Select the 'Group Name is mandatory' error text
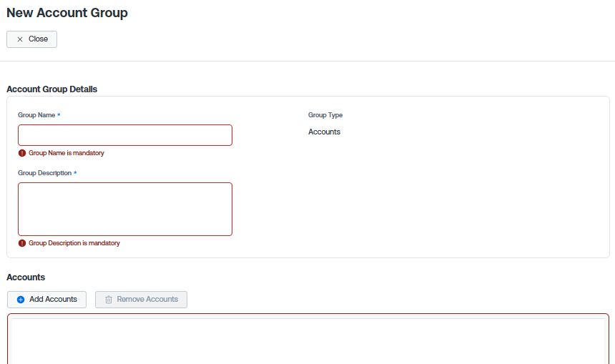This screenshot has height=364, width=615. pyautogui.click(x=67, y=153)
